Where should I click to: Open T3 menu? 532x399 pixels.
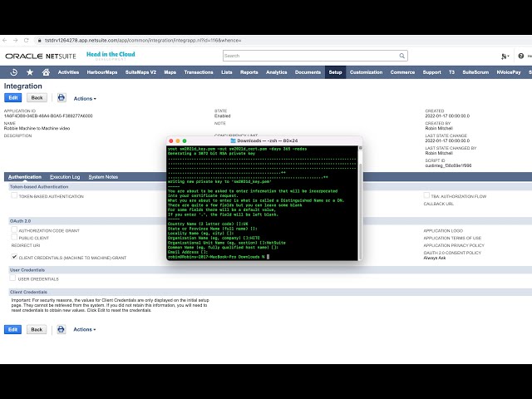(451, 72)
